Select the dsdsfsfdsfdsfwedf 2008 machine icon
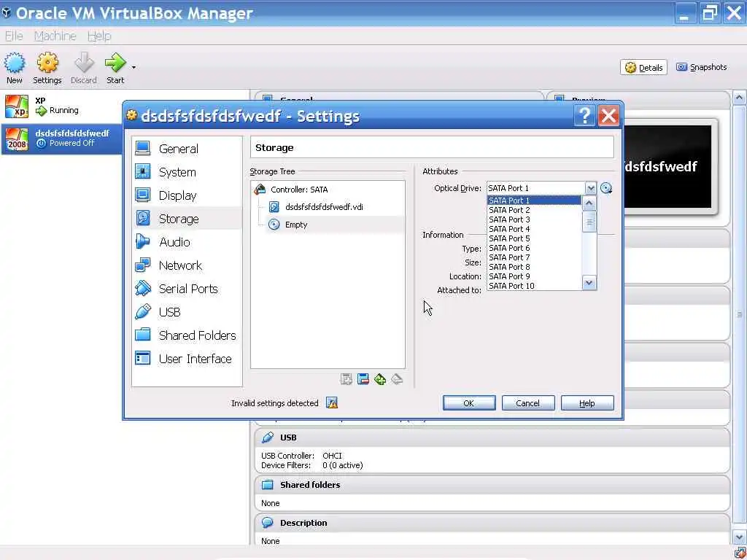The image size is (747, 560). point(17,139)
